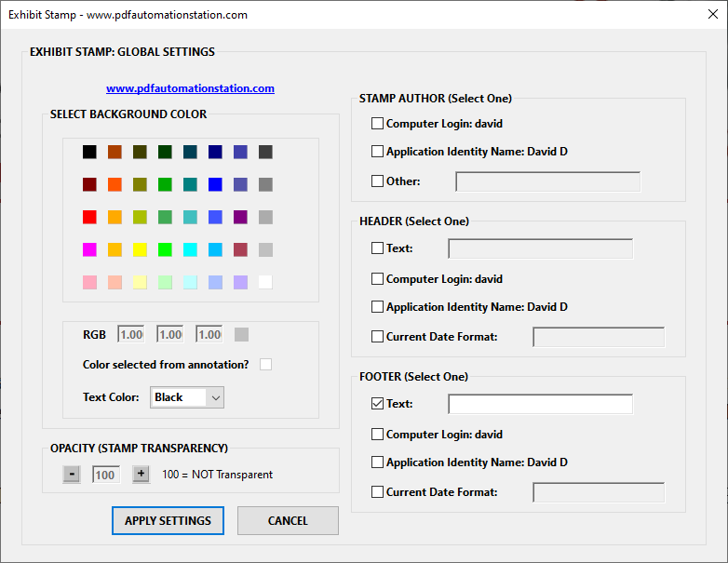Image resolution: width=728 pixels, height=563 pixels.
Task: Click the RGB preview color box
Action: [x=241, y=334]
